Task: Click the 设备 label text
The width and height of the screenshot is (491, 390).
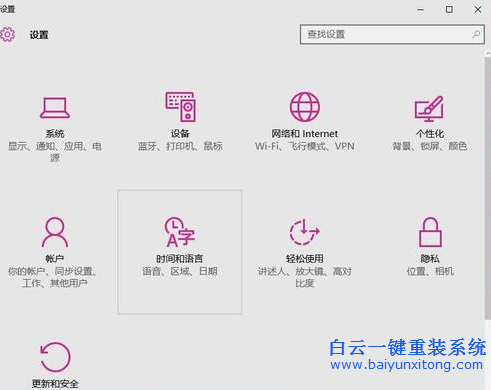Action: [x=180, y=134]
